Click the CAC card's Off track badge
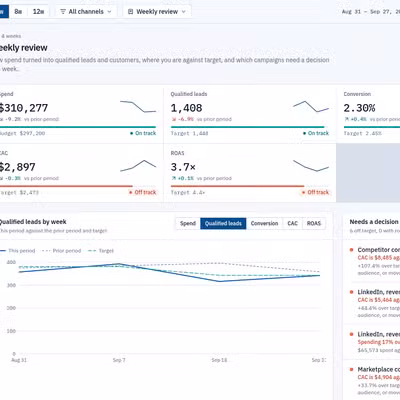This screenshot has width=400, height=400. [142, 192]
